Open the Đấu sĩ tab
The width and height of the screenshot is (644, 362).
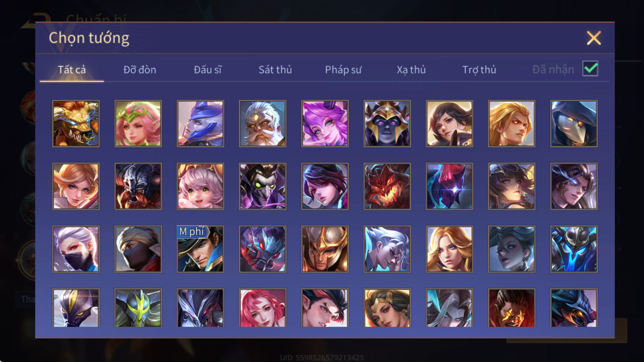pos(208,70)
